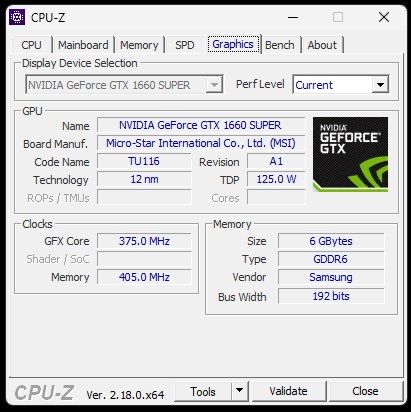The height and width of the screenshot is (412, 411).
Task: Open the Tools button dropdown arrow
Action: click(x=240, y=391)
